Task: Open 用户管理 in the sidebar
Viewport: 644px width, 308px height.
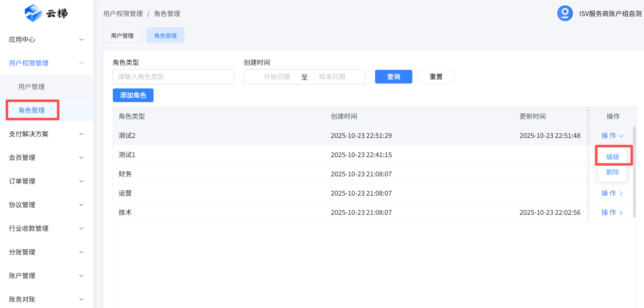Action: pos(31,87)
